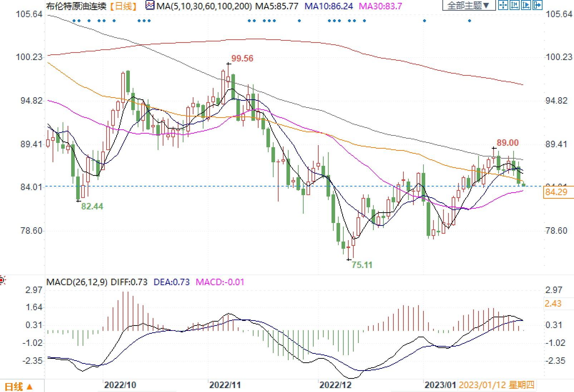This screenshot has height=392, width=574.
Task: Click the orange 84.29 current price tag
Action: pos(556,192)
